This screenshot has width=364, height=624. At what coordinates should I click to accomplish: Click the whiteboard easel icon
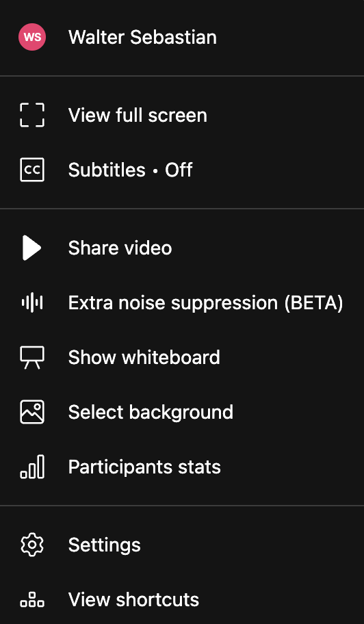pos(32,357)
